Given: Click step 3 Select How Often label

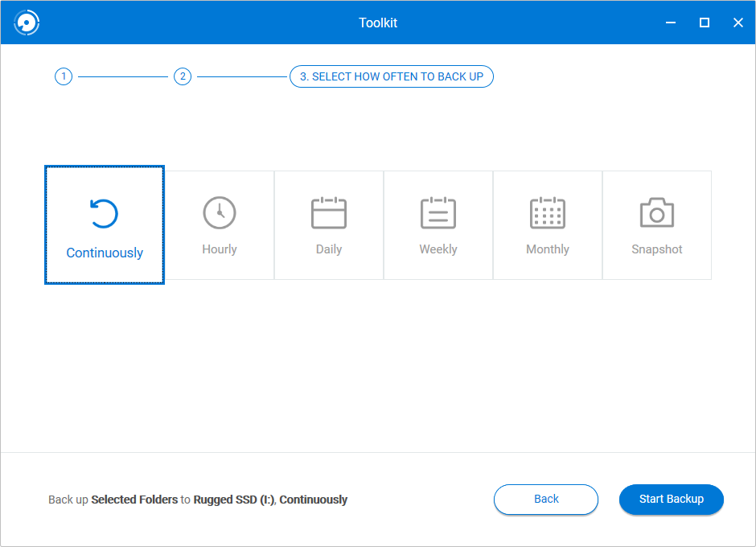Looking at the screenshot, I should point(392,76).
